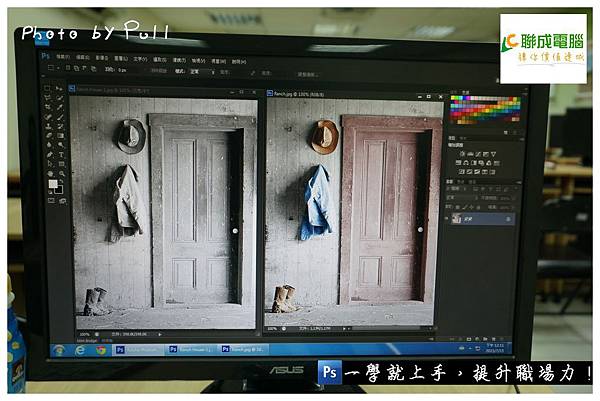
Task: Open the marquee style dropdown
Action: (x=202, y=72)
